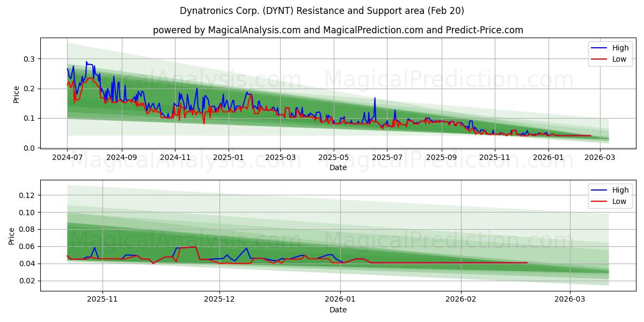Click the '2026-03' x-axis label on the bottom chart
The image size is (644, 322).
click(570, 300)
